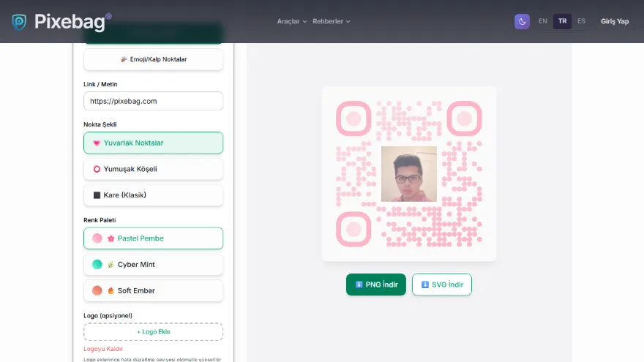
Task: Switch language to TR
Action: point(562,21)
